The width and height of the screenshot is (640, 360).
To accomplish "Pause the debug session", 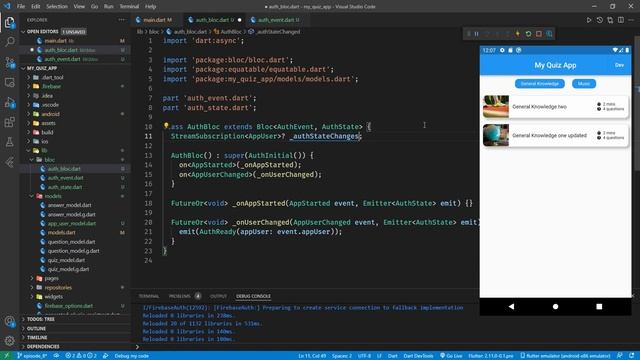I will pyautogui.click(x=476, y=34).
